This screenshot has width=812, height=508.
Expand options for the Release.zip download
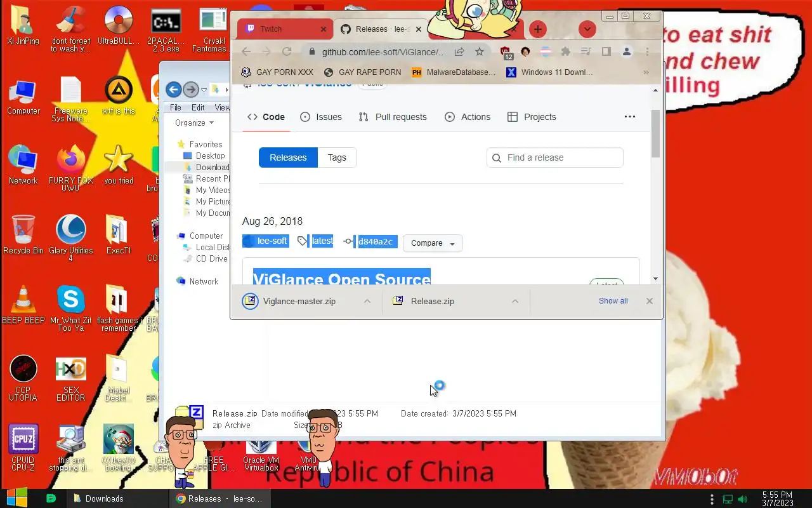(515, 301)
